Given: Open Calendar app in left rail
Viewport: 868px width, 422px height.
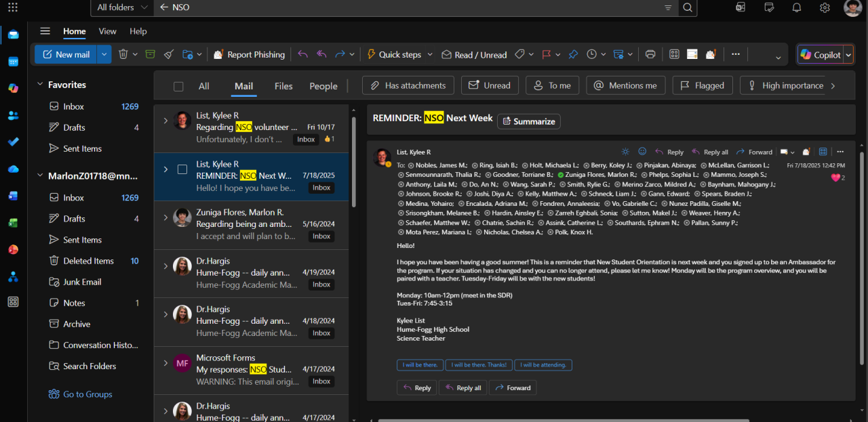Looking at the screenshot, I should [13, 62].
